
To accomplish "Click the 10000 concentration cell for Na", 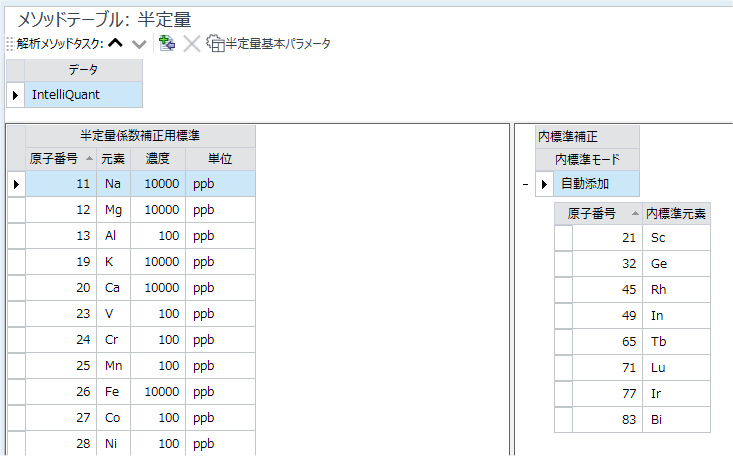I will 158,183.
